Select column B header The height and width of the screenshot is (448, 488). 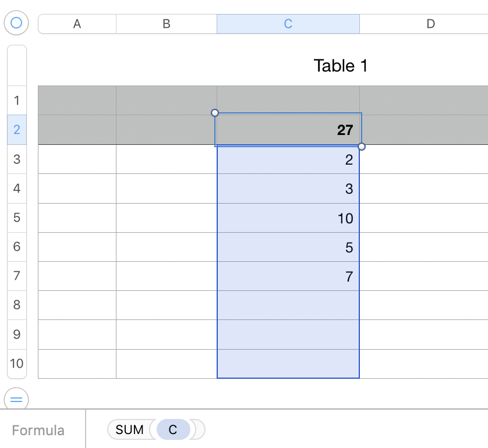point(167,24)
